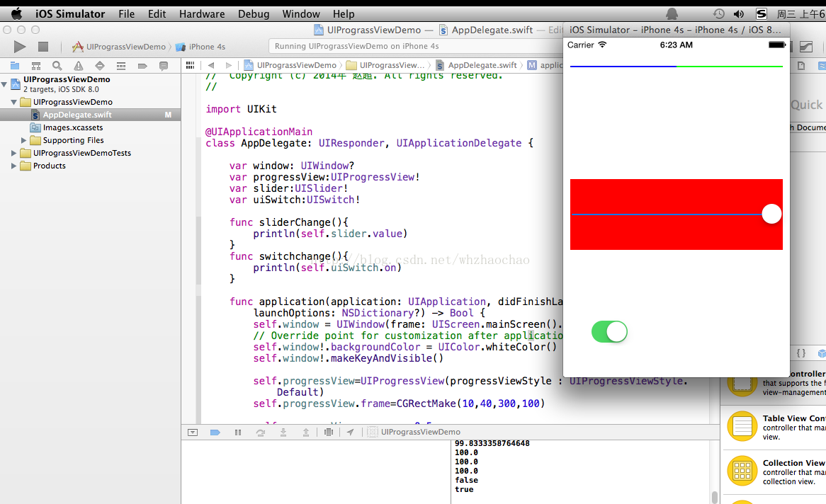Click UIPrograssViewDemo process in debug bar

(414, 433)
